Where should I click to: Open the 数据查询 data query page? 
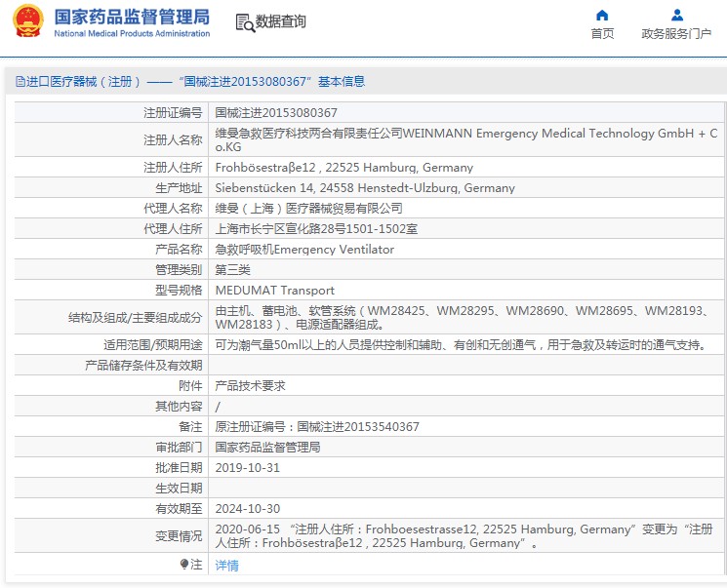tap(281, 21)
